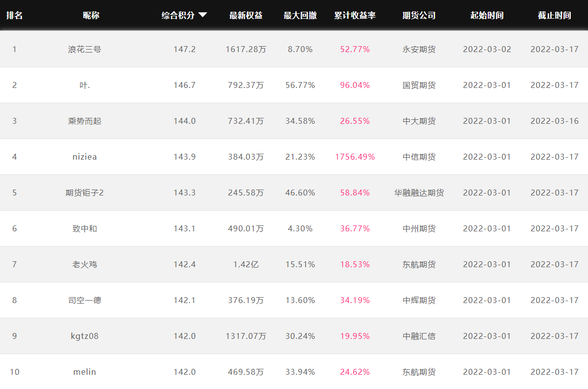The image size is (588, 389).
Task: Select the 中信期货 company cell
Action: coord(419,157)
